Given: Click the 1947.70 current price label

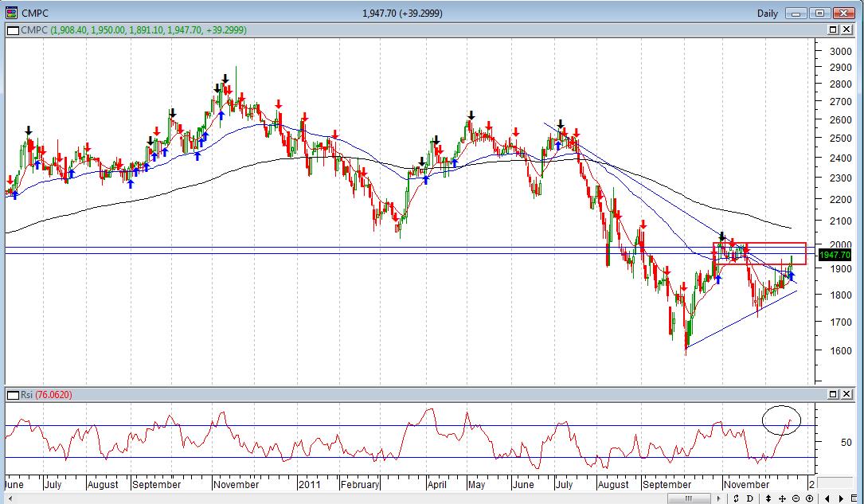Looking at the screenshot, I should point(833,255).
